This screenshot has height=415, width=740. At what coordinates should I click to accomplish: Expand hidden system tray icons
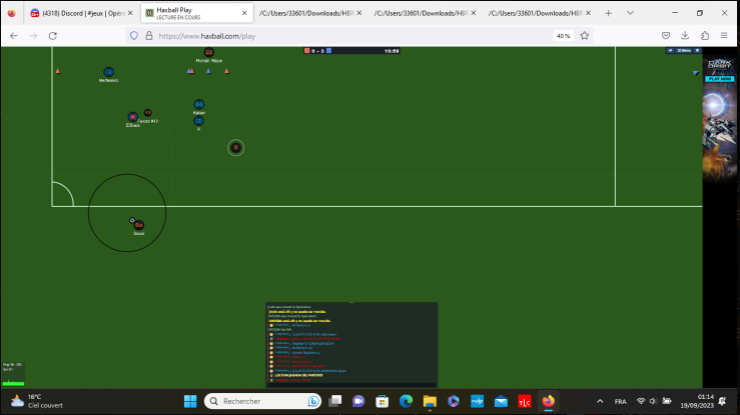point(599,401)
